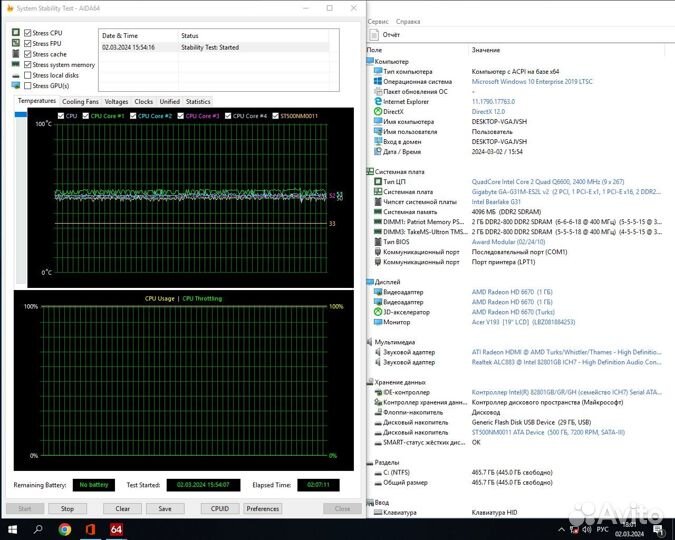Open Intel Bearlake G31 link
Screen dimensions: 675x540
[x=496, y=202]
